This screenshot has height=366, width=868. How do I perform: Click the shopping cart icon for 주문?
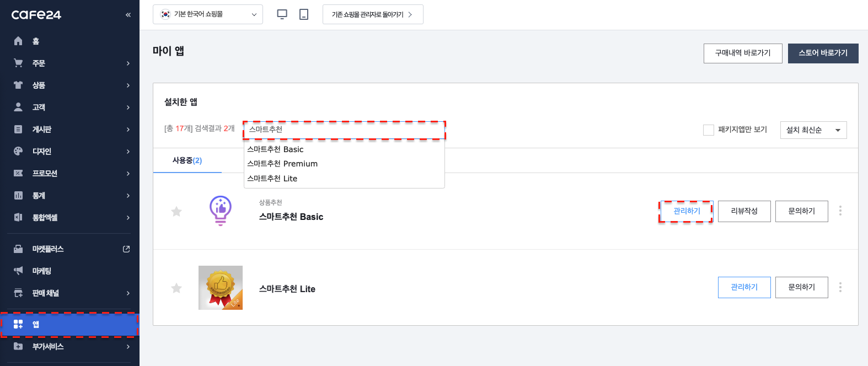(18, 63)
